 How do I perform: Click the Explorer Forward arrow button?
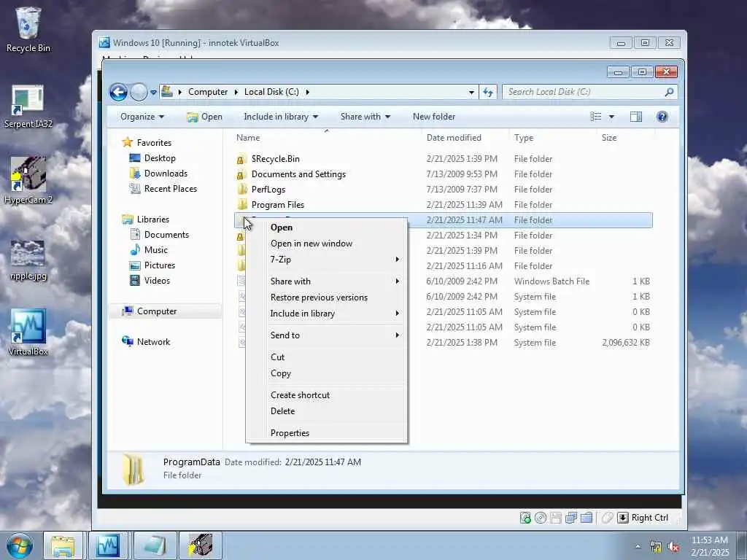coord(139,92)
